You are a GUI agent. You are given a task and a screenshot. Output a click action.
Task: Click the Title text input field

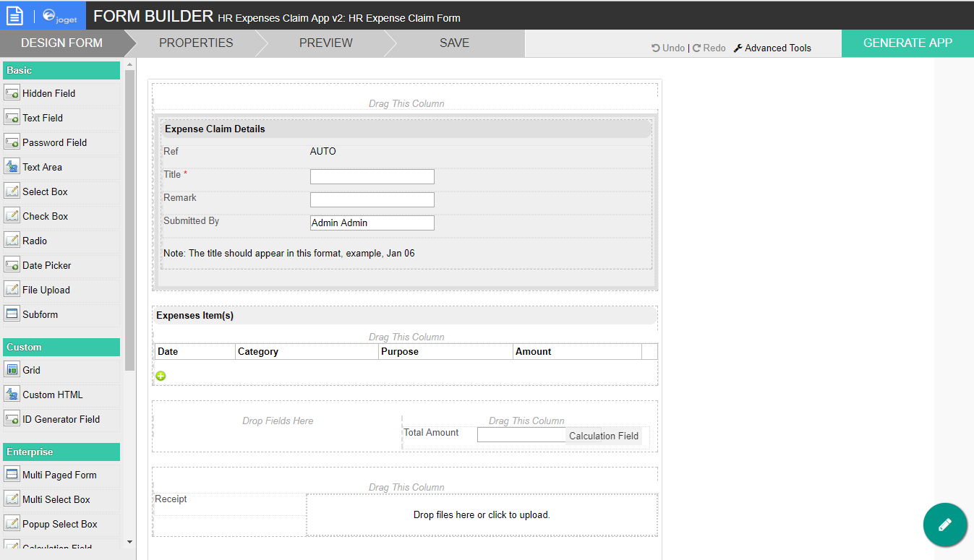[x=372, y=177]
